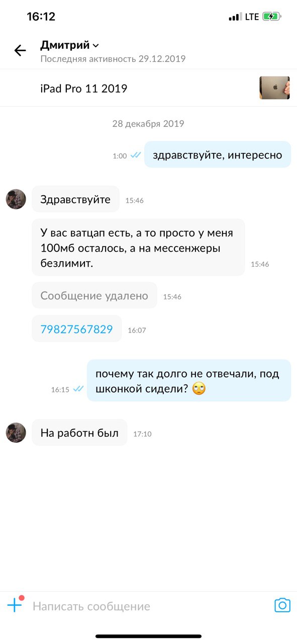Open the iPad listing thumbnail image
The width and height of the screenshot is (297, 644).
point(274,88)
